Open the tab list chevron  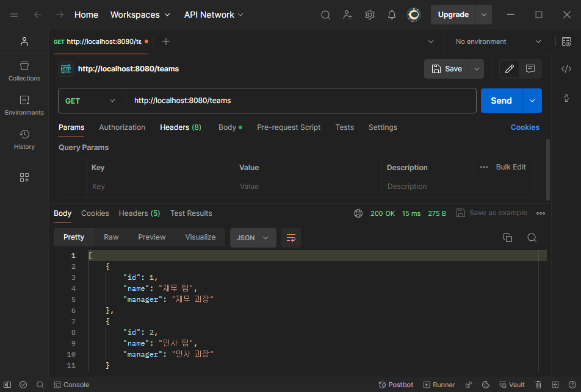pyautogui.click(x=431, y=41)
